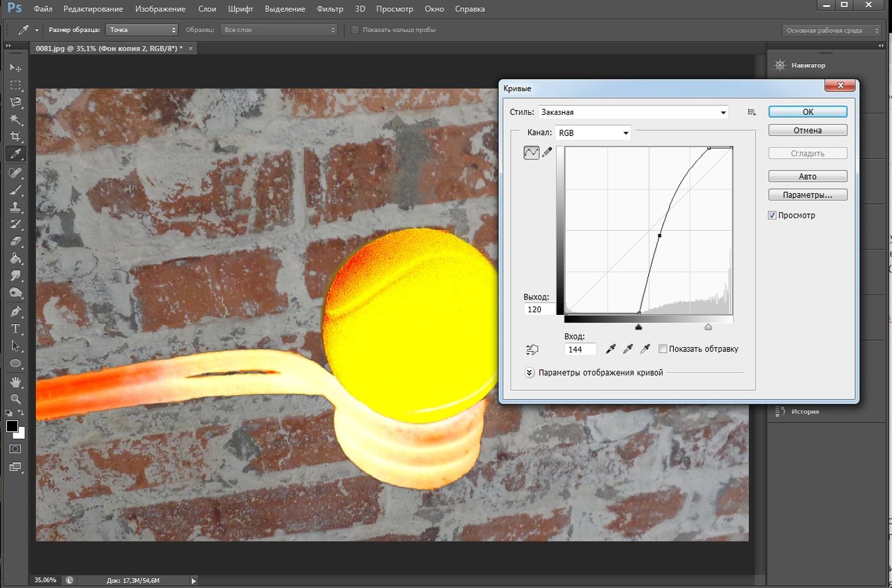Click the foreground black color swatch
Screen dimensions: 892x588
click(x=12, y=426)
